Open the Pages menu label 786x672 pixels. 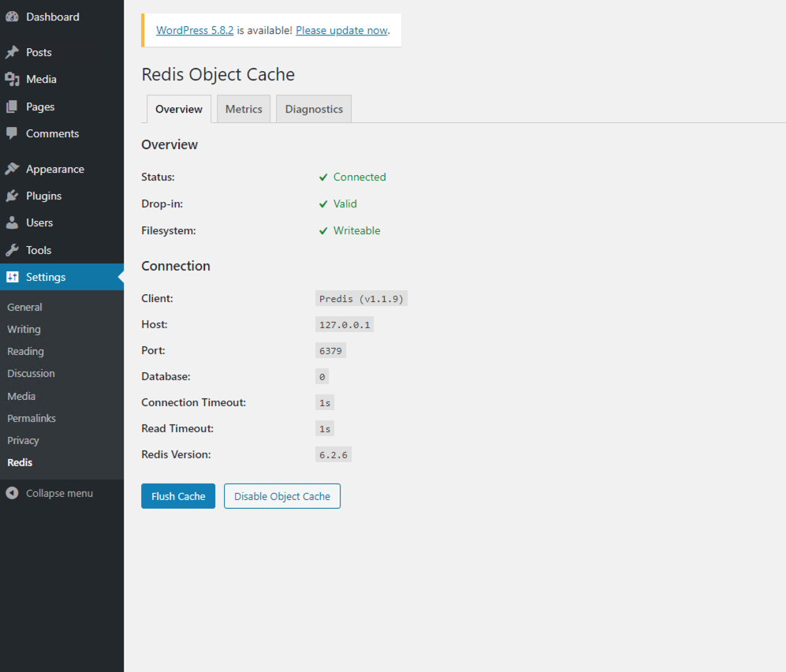tap(40, 106)
